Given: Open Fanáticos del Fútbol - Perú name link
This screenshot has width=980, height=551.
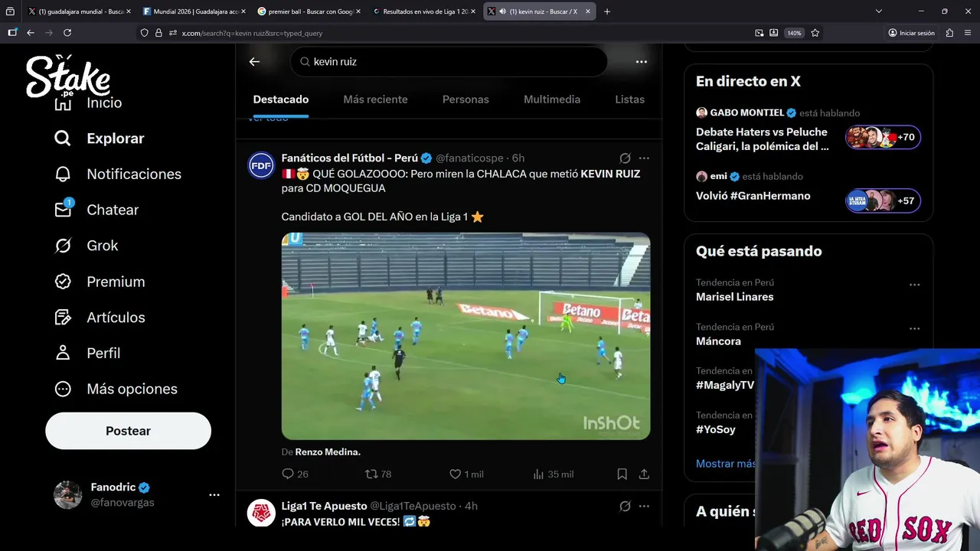Looking at the screenshot, I should [x=350, y=158].
